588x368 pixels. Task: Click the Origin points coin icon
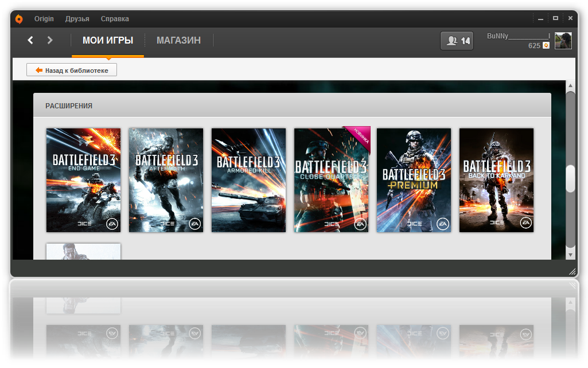pyautogui.click(x=546, y=45)
